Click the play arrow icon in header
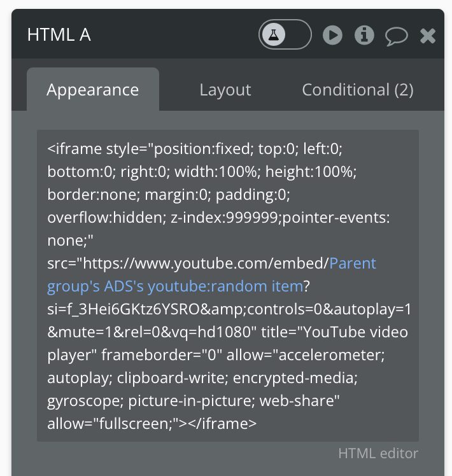 pos(332,35)
